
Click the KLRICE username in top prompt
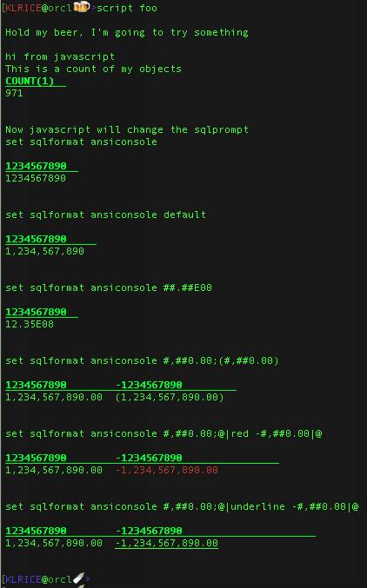(x=23, y=8)
